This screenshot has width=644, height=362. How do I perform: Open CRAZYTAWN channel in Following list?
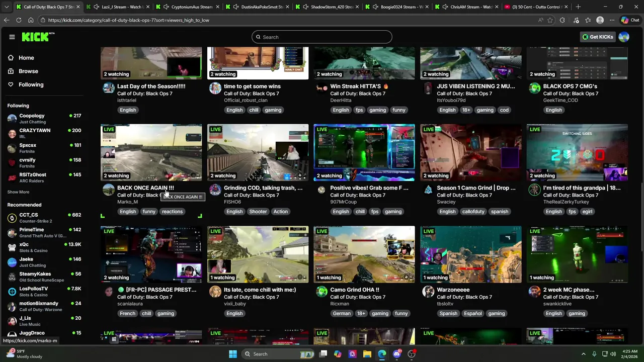pos(44,133)
